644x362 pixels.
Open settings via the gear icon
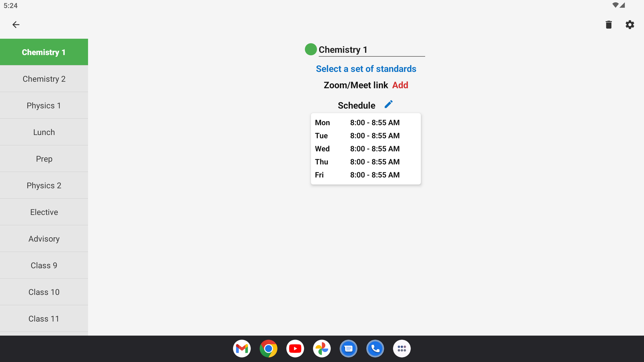(630, 25)
